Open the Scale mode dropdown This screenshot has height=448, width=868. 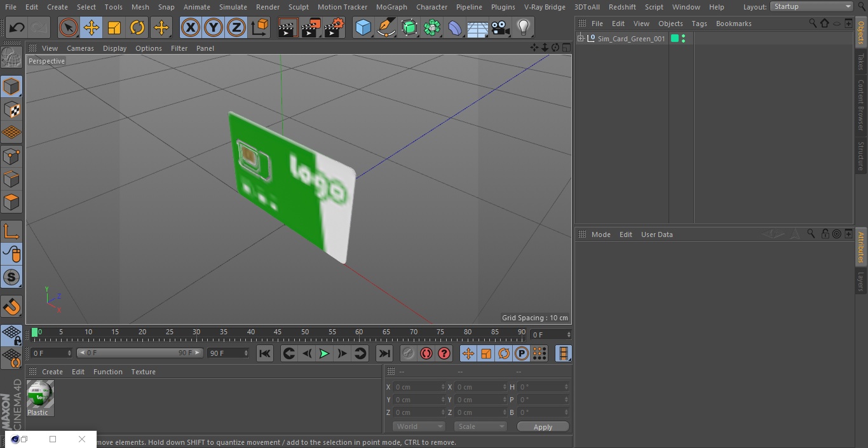point(480,426)
